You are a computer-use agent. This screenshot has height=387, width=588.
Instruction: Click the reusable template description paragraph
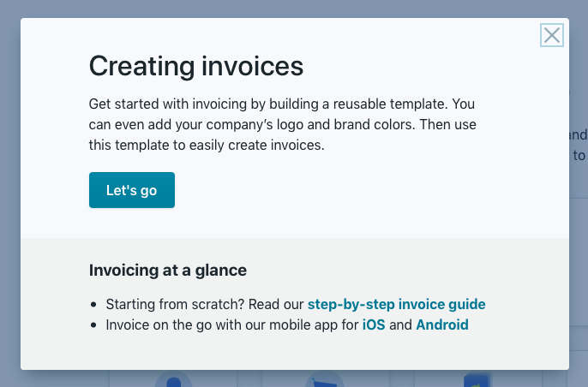point(282,124)
